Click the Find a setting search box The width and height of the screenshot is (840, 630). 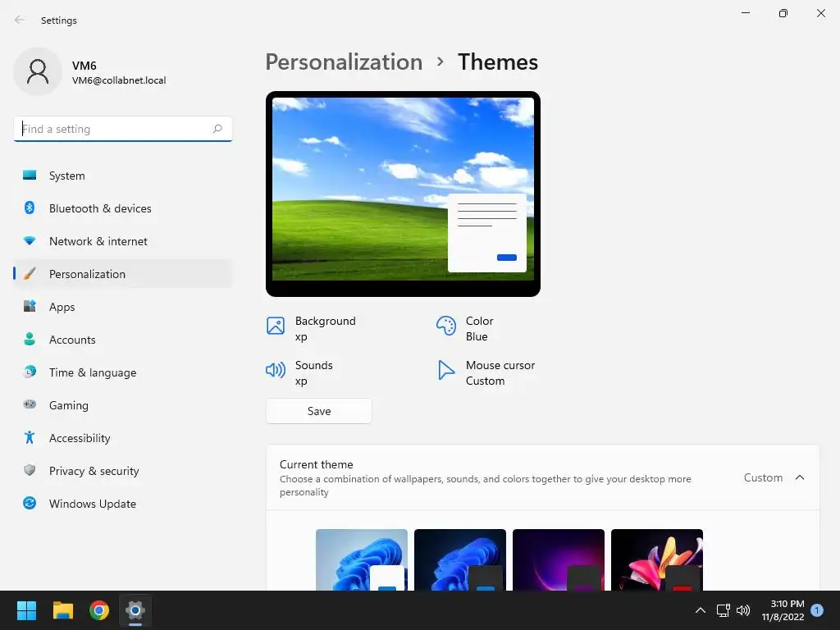[123, 129]
